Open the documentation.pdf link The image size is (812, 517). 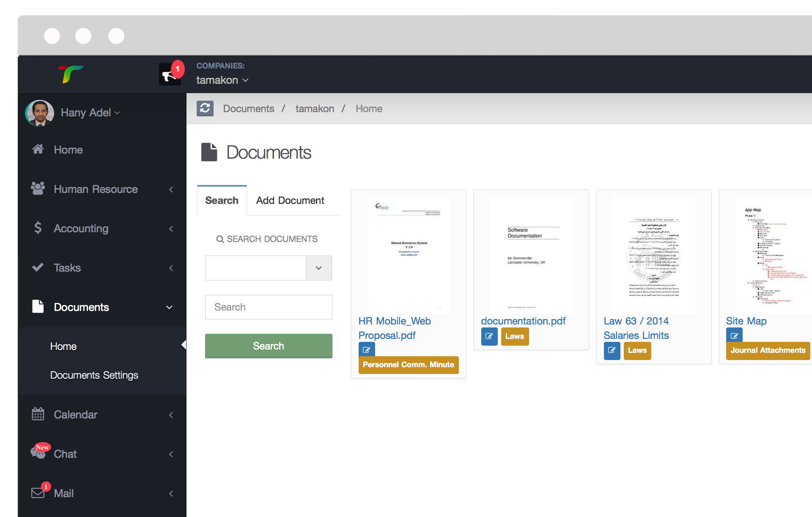pyautogui.click(x=523, y=321)
